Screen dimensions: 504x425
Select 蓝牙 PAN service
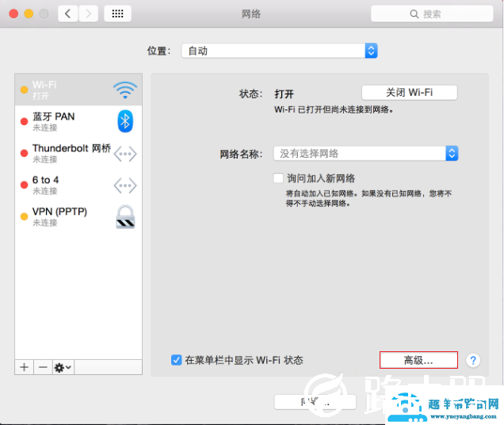[x=78, y=121]
